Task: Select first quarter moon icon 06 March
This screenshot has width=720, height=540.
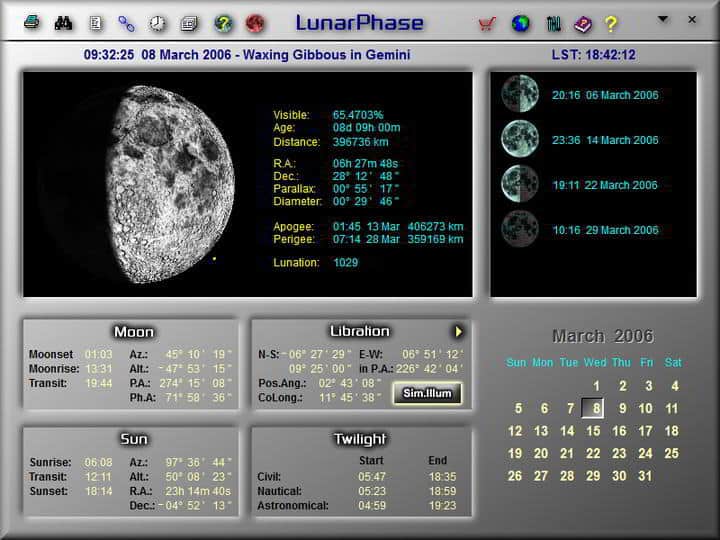Action: (x=520, y=94)
